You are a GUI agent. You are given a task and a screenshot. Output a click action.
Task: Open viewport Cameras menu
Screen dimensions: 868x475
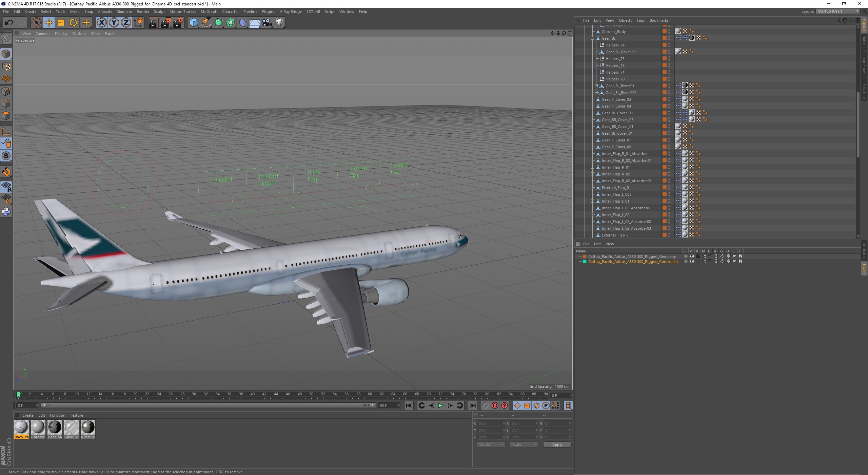point(43,34)
